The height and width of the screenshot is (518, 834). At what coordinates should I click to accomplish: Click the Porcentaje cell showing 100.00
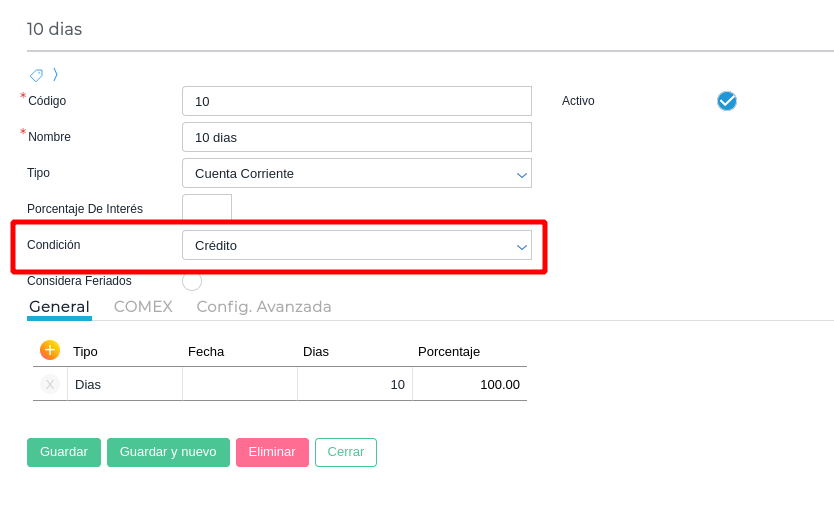[470, 384]
